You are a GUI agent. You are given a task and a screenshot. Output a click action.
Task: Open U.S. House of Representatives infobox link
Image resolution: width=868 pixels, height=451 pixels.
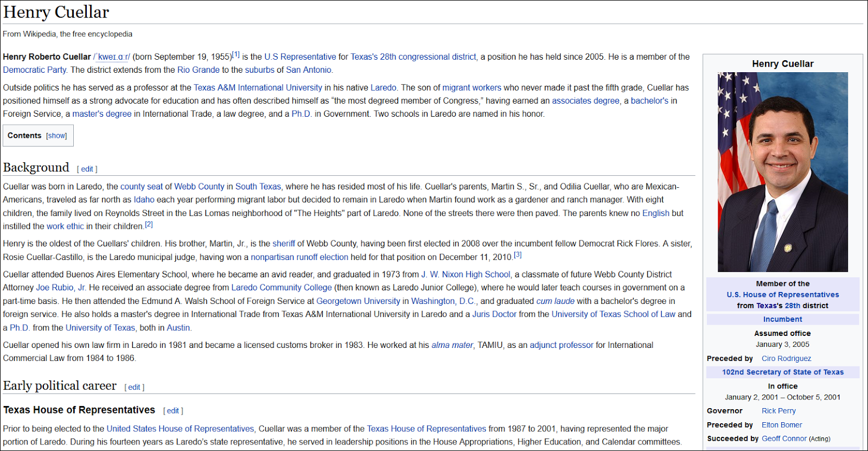(783, 295)
